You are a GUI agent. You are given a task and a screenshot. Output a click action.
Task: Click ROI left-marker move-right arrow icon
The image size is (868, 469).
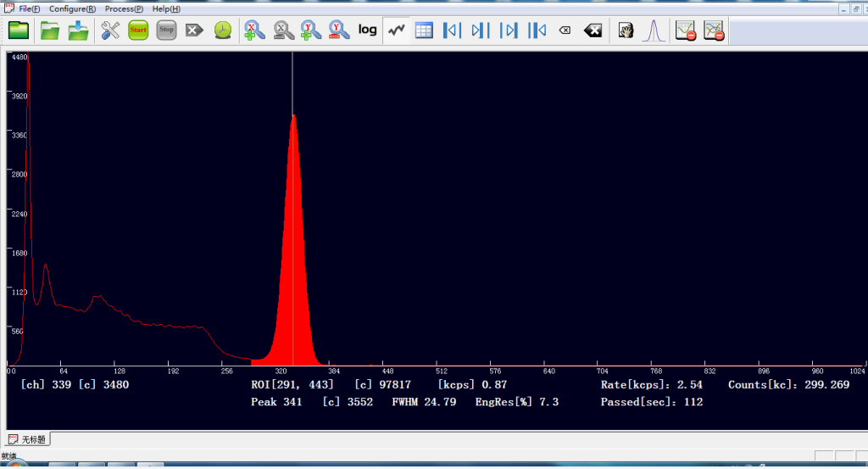(481, 30)
